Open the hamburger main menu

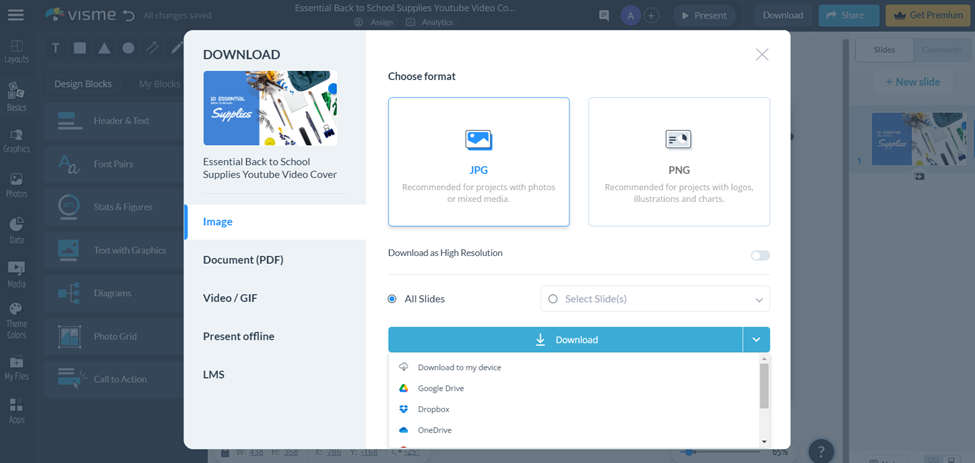16,15
